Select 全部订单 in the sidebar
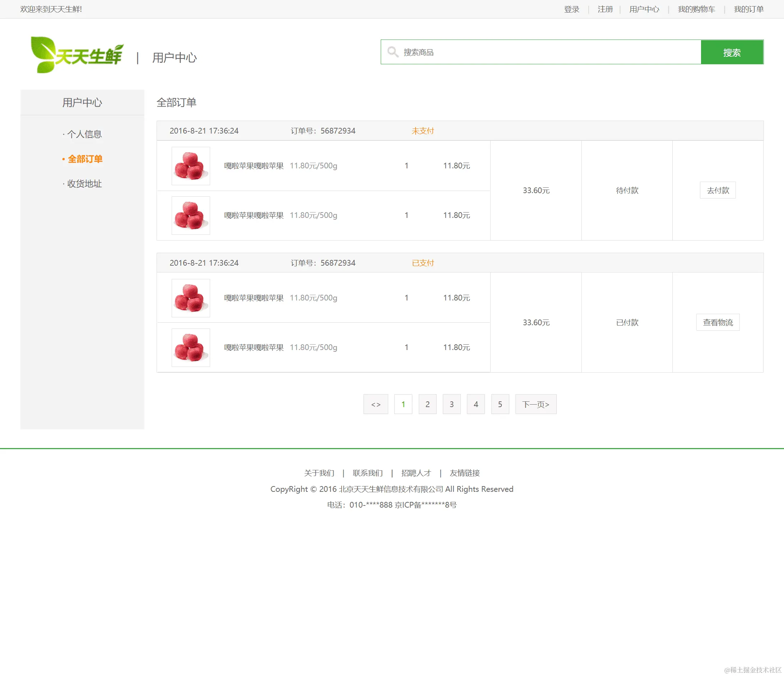Image resolution: width=784 pixels, height=676 pixels. coord(85,159)
